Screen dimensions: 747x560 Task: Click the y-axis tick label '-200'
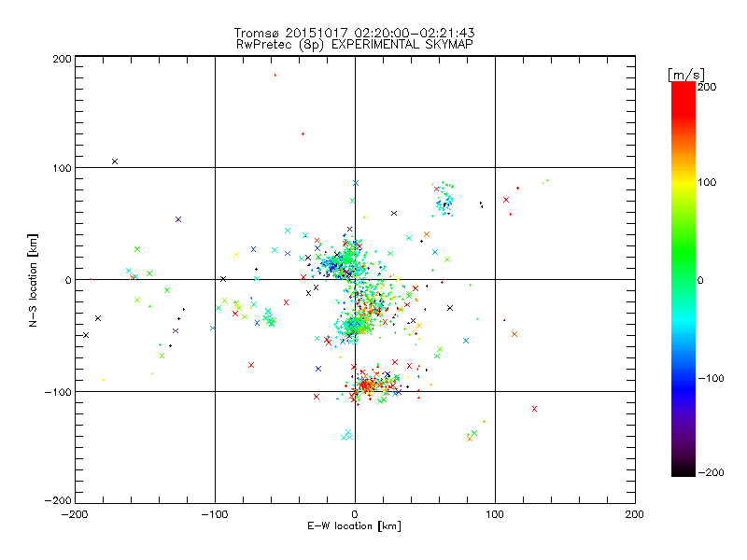tap(58, 500)
